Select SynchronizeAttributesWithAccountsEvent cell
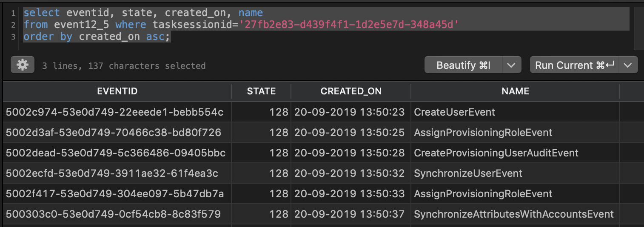644x227 pixels. [x=513, y=214]
